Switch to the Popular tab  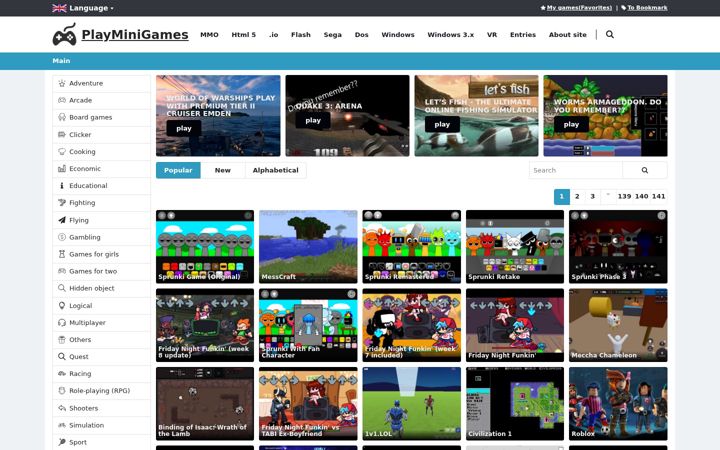(x=178, y=170)
